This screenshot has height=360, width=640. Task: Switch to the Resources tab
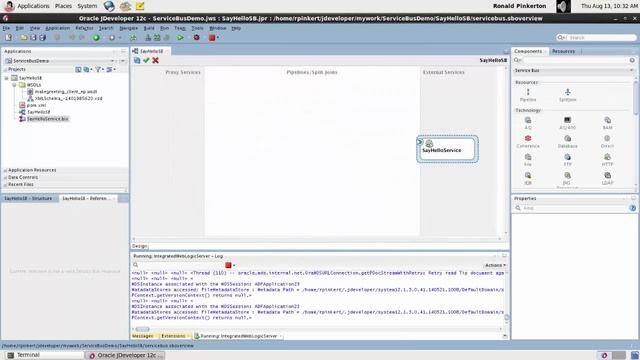click(563, 51)
